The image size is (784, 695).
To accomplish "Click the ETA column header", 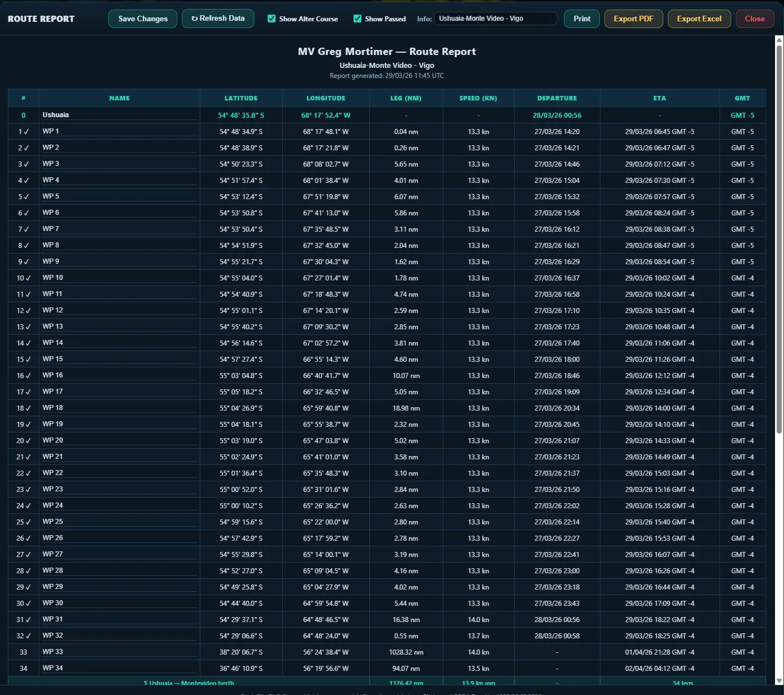I will pos(660,98).
